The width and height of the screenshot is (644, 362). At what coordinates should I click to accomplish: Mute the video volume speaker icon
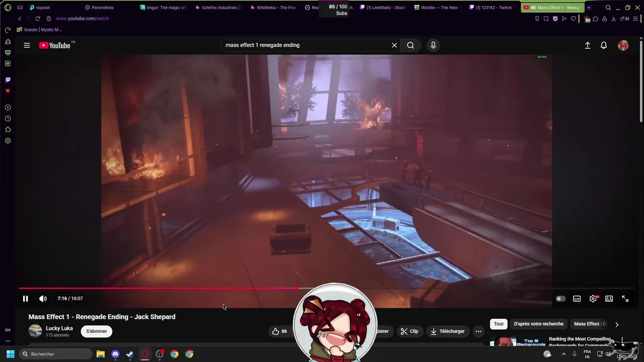43,299
